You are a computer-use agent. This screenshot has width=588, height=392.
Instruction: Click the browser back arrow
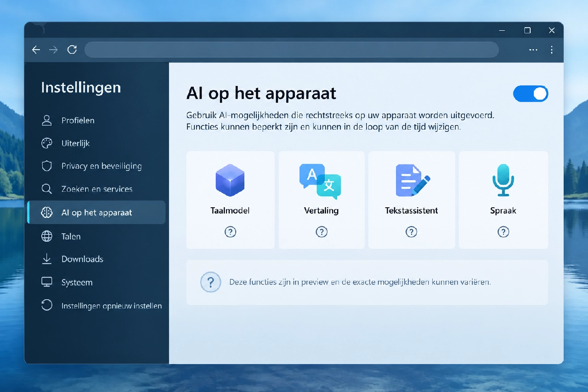click(36, 50)
